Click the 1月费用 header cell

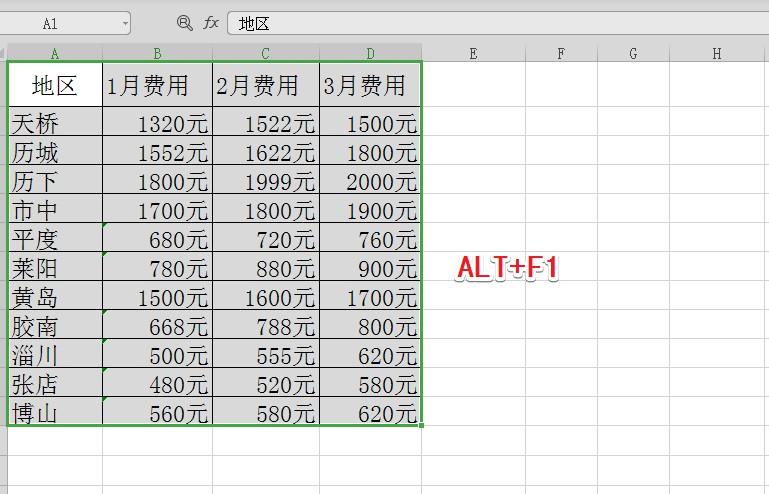tap(157, 84)
